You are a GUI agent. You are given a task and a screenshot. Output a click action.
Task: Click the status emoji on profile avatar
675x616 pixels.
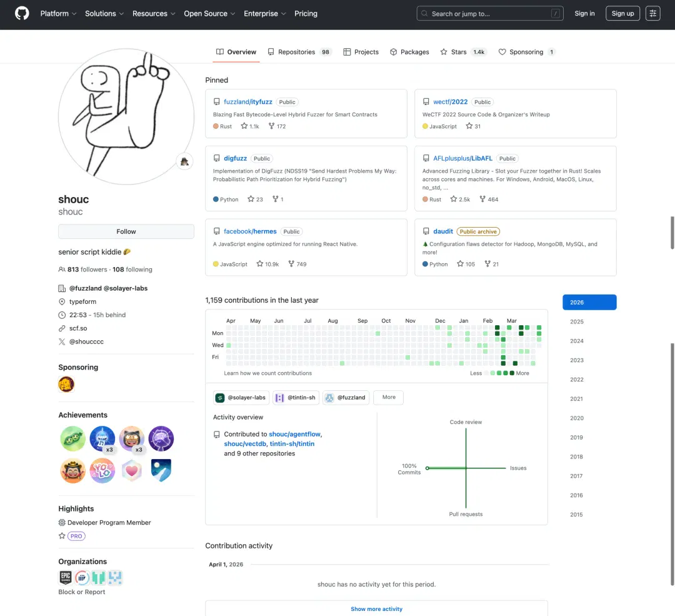tap(184, 161)
